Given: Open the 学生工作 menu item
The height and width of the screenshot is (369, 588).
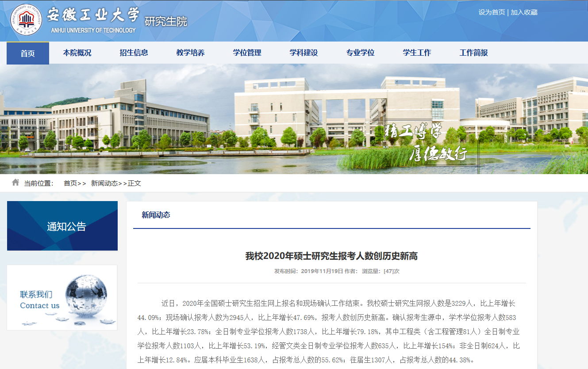Looking at the screenshot, I should (417, 53).
